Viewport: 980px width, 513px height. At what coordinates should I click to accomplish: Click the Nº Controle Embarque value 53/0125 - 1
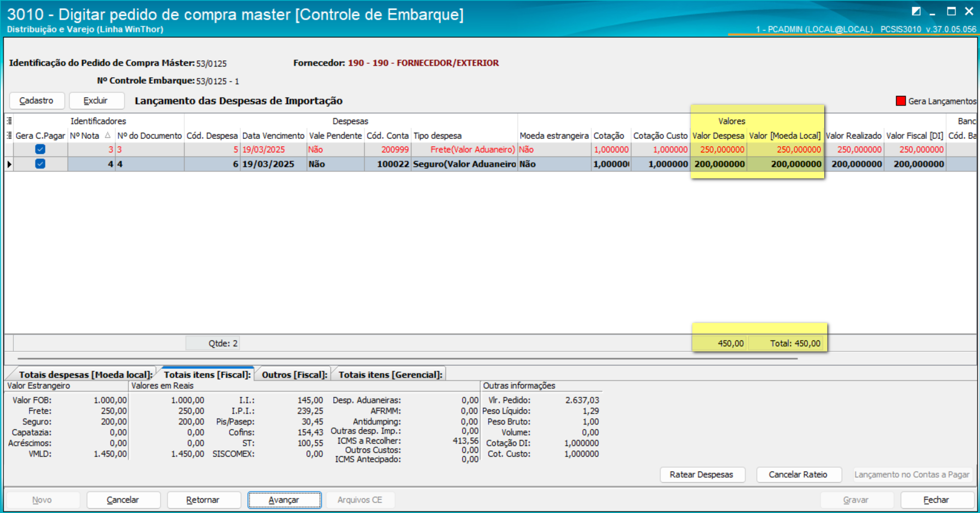218,81
